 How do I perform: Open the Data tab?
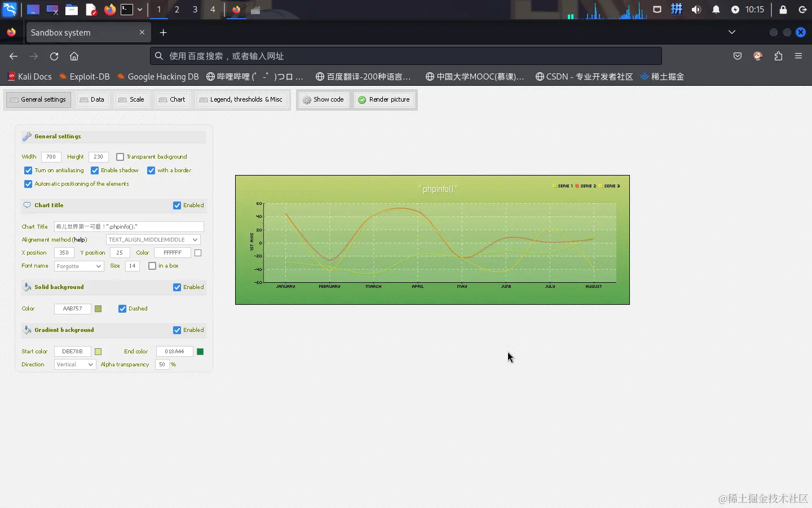pos(92,100)
